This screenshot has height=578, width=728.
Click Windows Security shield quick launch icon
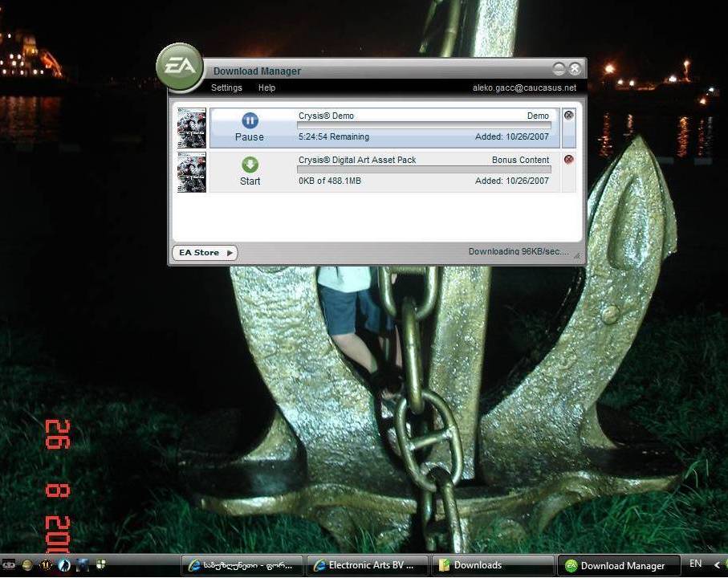pos(101,564)
